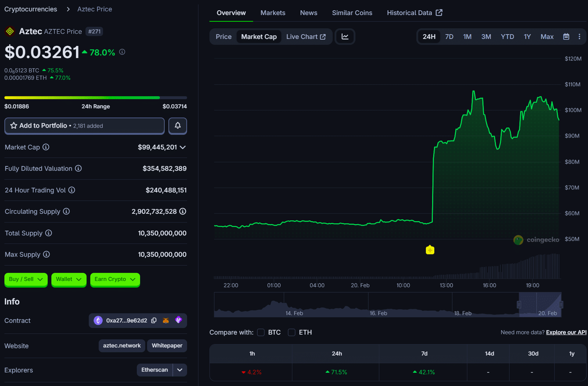Screen dimensions: 588x386
Task: Open the Similar Coins tab
Action: tap(352, 13)
